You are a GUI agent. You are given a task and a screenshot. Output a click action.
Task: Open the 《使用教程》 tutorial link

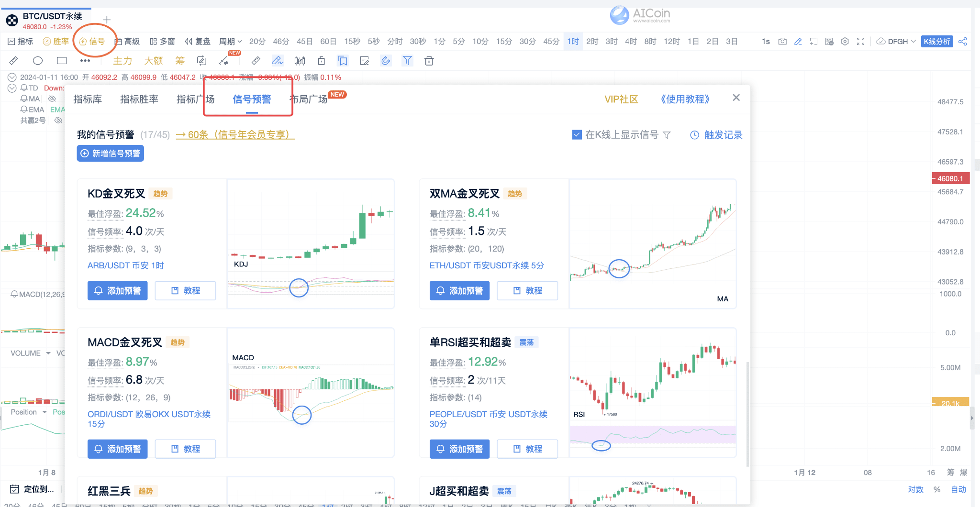click(684, 99)
